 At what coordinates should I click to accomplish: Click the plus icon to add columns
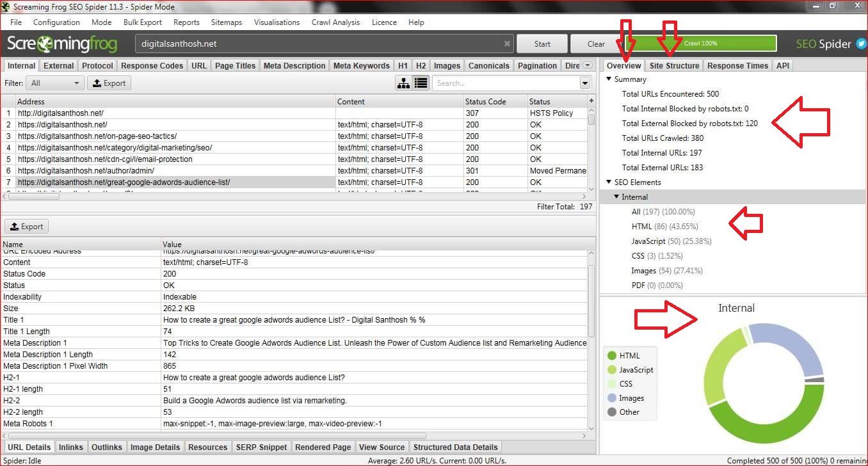coord(591,101)
